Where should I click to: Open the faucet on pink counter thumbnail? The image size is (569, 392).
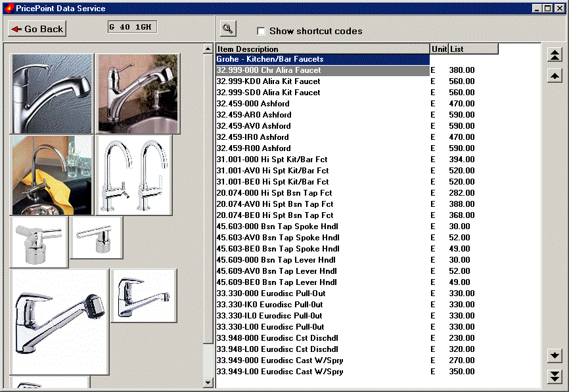[x=138, y=94]
